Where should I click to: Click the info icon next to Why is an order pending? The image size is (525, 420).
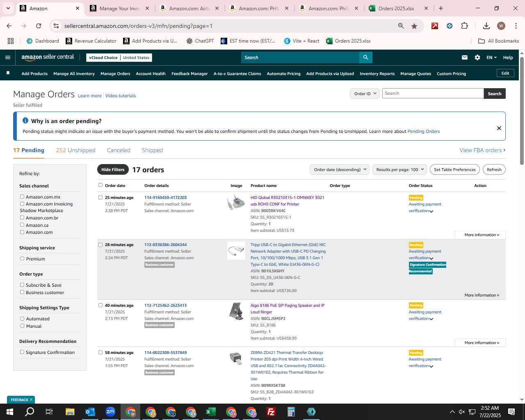pos(25,121)
